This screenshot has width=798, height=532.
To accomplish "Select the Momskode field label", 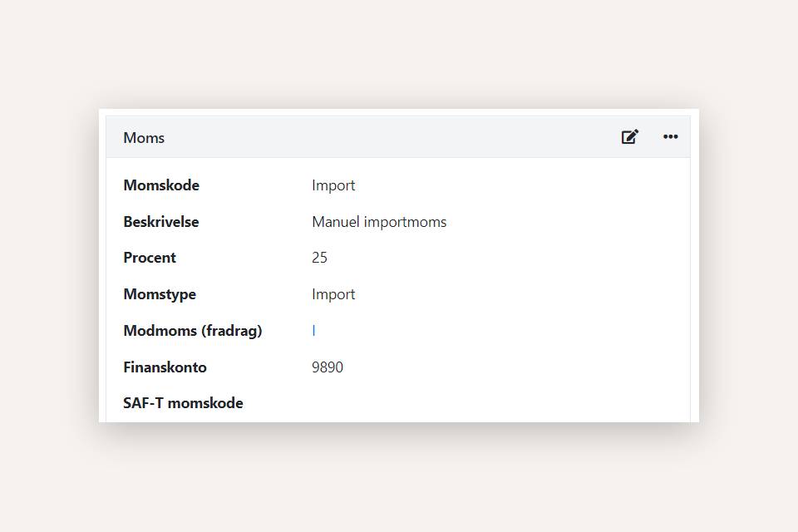I will pos(161,185).
